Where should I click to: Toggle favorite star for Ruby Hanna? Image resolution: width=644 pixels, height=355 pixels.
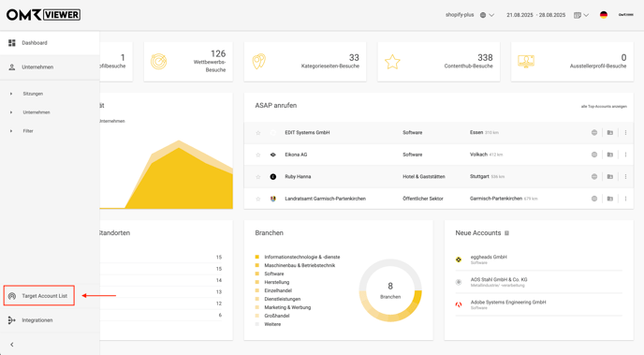pyautogui.click(x=258, y=177)
